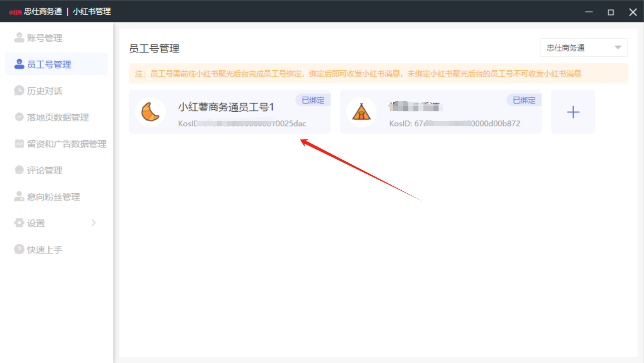
Task: Click the 设置 gear icon
Action: coord(19,223)
